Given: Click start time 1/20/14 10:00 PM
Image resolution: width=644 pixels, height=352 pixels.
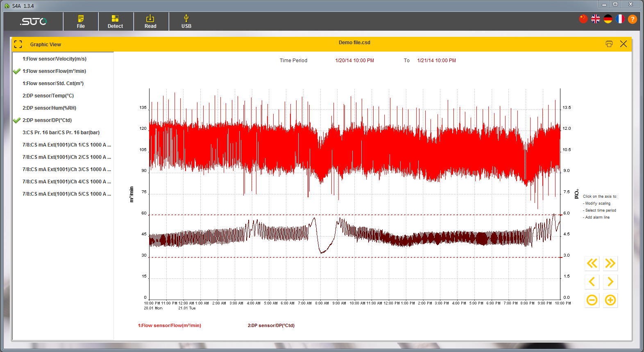Looking at the screenshot, I should [x=354, y=61].
